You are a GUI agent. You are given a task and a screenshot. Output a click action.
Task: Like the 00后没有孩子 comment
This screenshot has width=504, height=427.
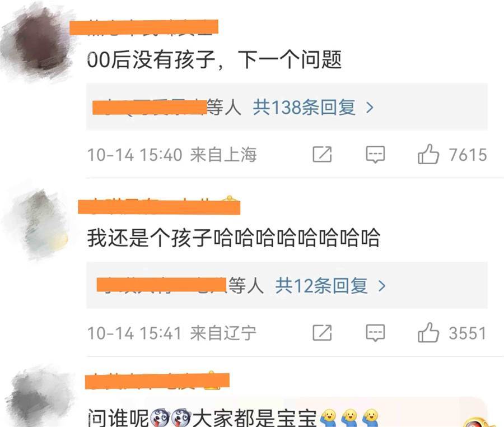pos(428,154)
